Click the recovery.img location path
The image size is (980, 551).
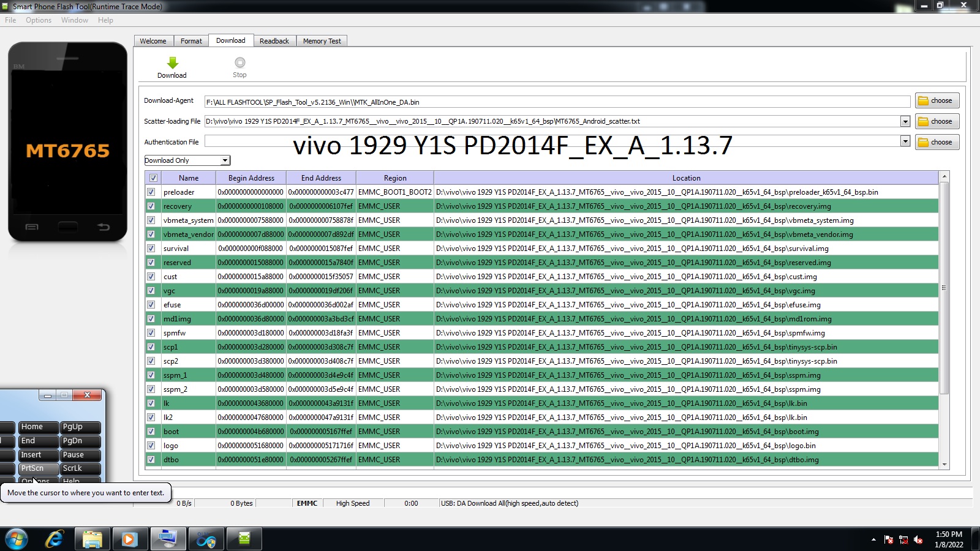pos(633,206)
